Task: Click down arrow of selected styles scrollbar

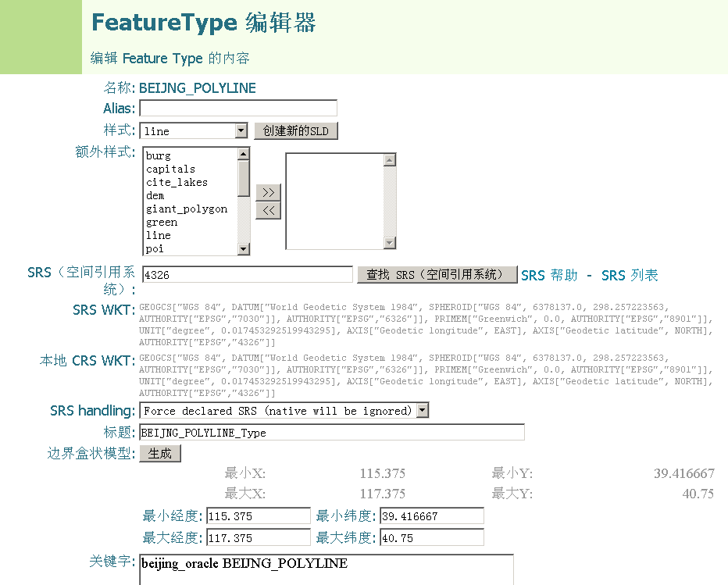Action: point(390,242)
